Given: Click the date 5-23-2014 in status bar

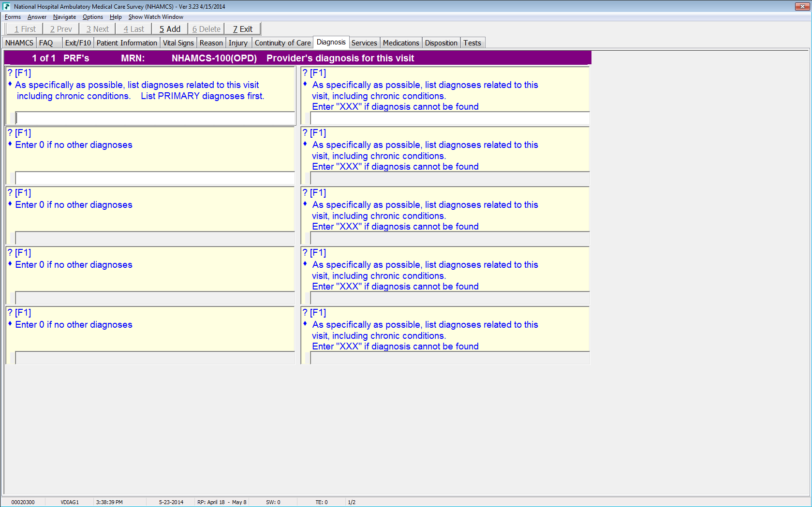Looking at the screenshot, I should [171, 502].
